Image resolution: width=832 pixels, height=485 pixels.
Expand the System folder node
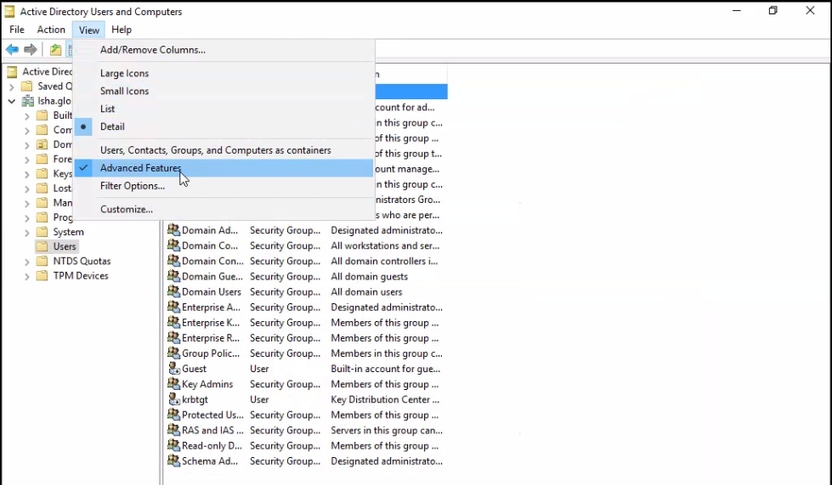(27, 232)
